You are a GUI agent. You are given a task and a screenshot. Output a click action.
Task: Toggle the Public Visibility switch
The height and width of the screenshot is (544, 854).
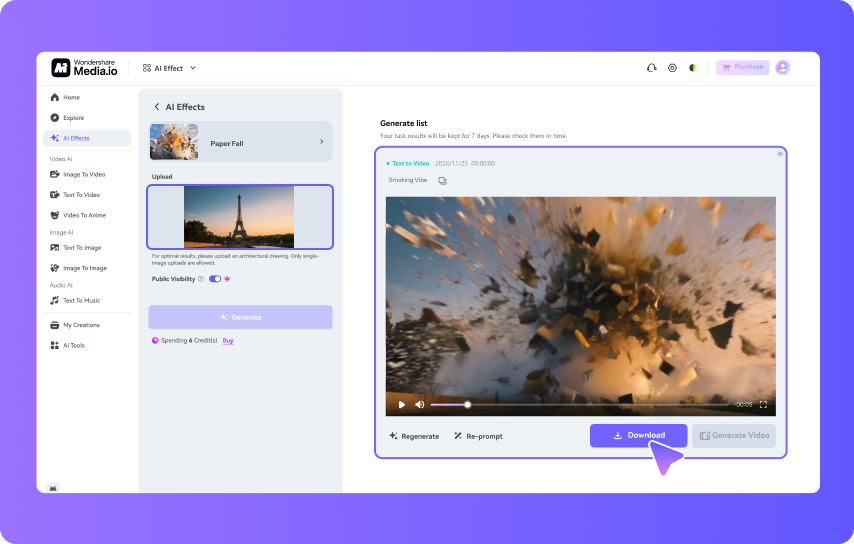(215, 279)
